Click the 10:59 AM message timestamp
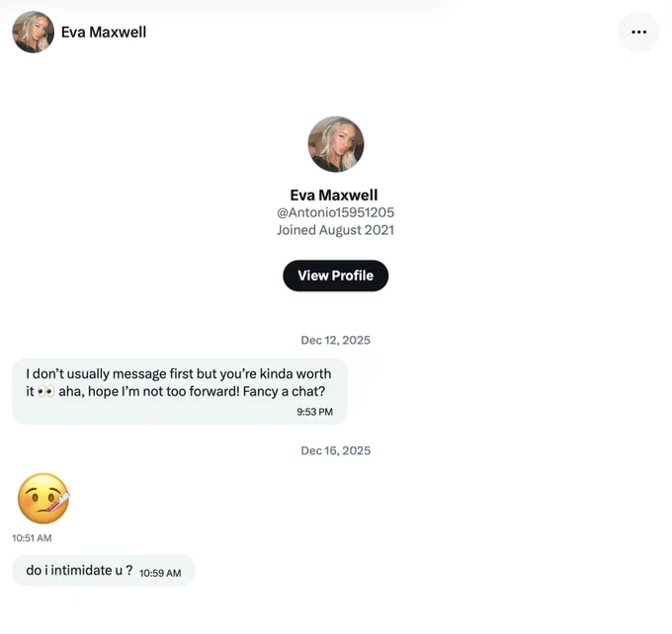 pos(160,573)
